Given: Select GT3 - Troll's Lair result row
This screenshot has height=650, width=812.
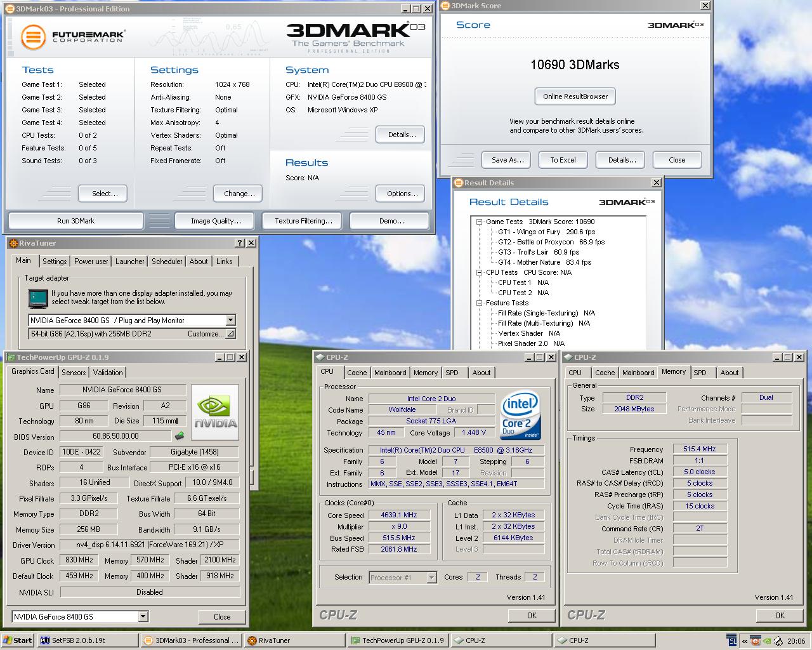Looking at the screenshot, I should pyautogui.click(x=538, y=252).
